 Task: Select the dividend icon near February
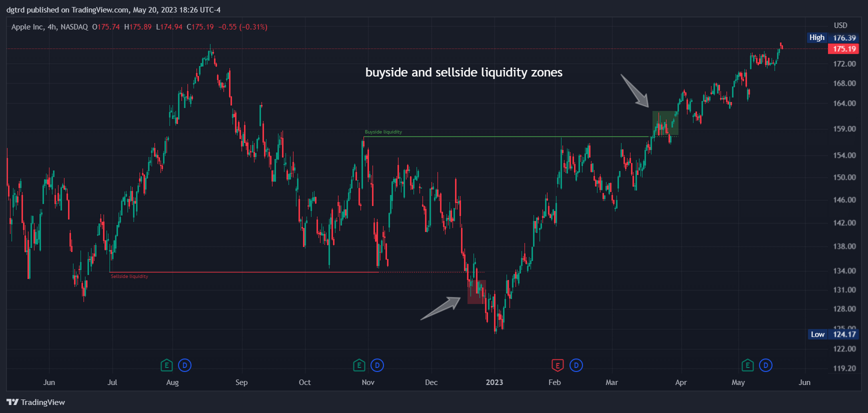[576, 365]
